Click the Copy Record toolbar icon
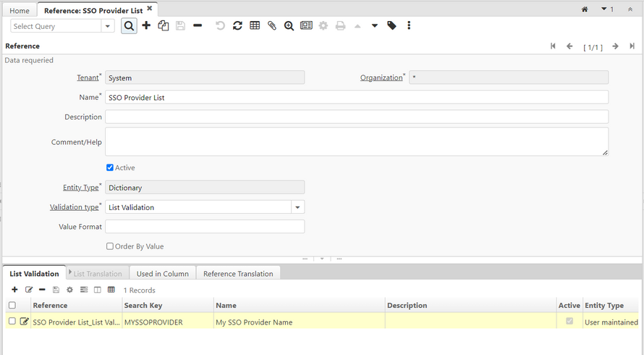 click(164, 26)
